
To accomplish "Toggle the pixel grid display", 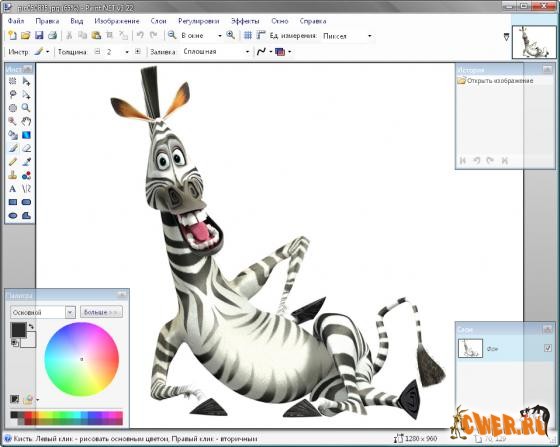I will tap(248, 35).
